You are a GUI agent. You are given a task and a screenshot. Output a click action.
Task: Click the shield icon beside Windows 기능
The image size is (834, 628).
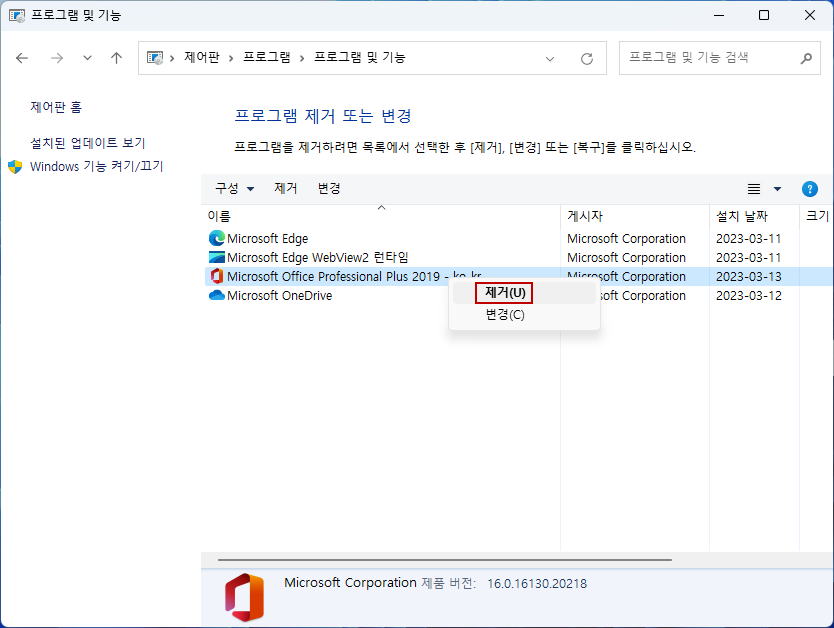(x=15, y=166)
